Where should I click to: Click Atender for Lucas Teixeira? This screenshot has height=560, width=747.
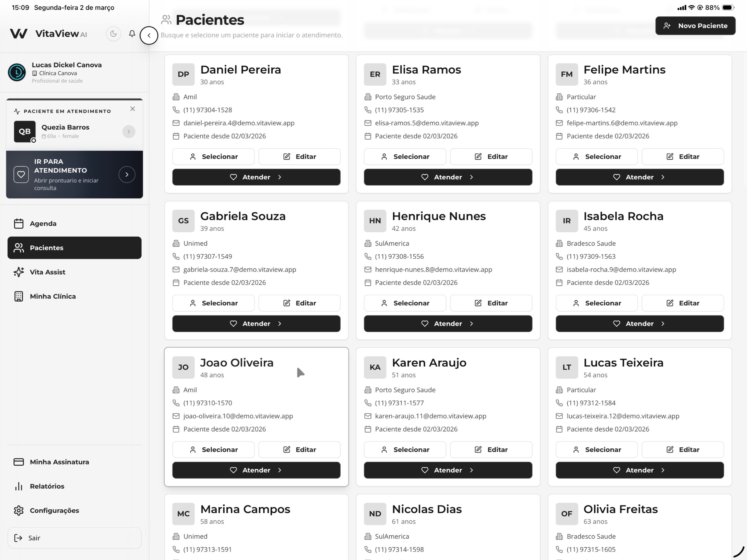point(640,471)
